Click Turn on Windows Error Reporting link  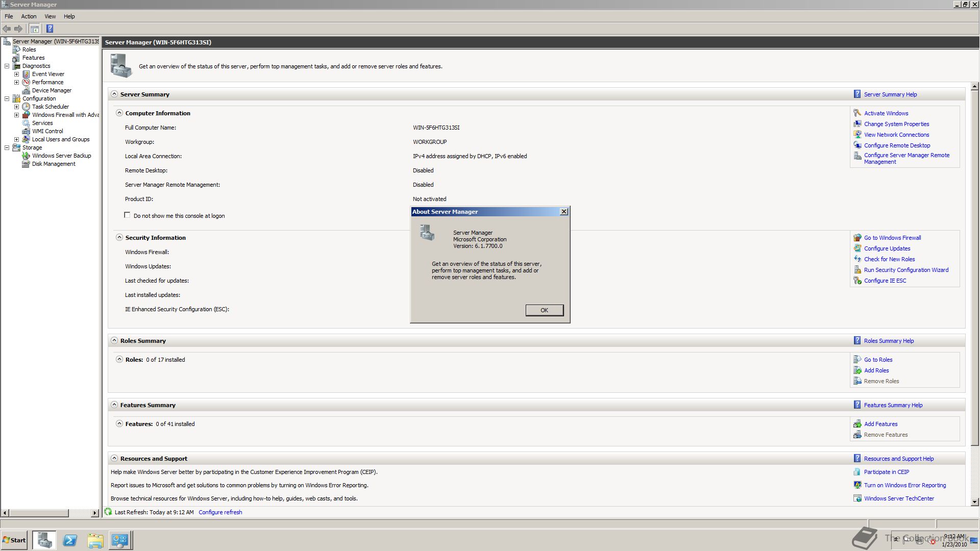coord(905,485)
